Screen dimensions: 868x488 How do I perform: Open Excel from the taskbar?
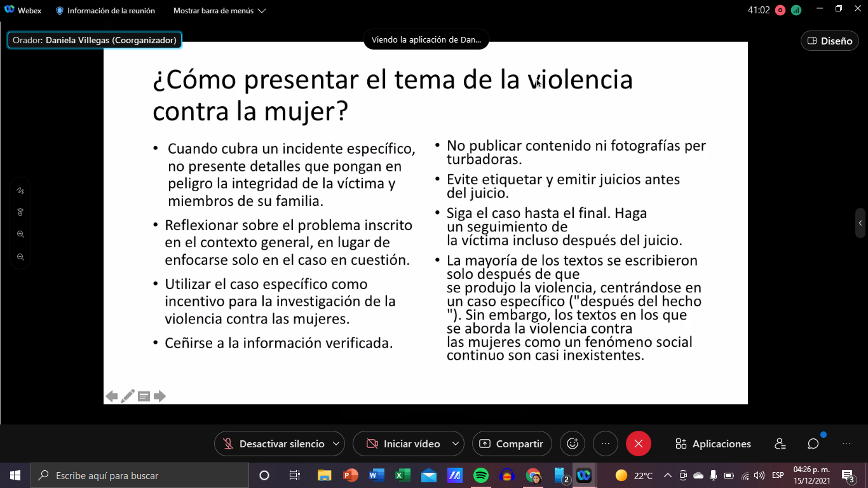tap(403, 475)
